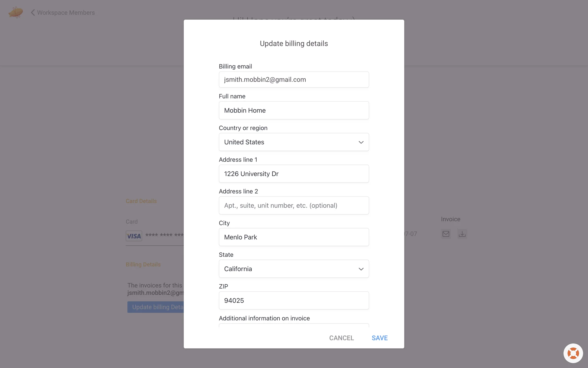This screenshot has height=368, width=588.
Task: Click the blimp logo icon
Action: tap(16, 13)
